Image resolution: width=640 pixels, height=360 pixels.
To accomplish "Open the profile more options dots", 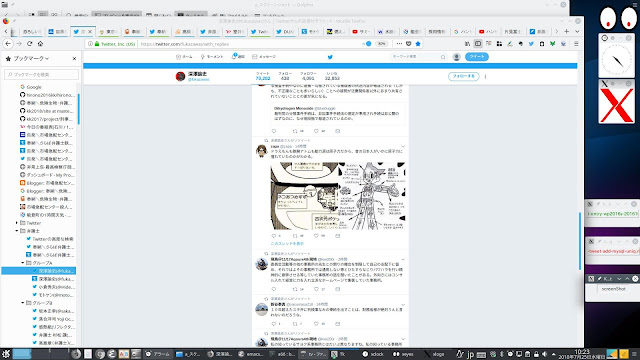I will coord(485,76).
